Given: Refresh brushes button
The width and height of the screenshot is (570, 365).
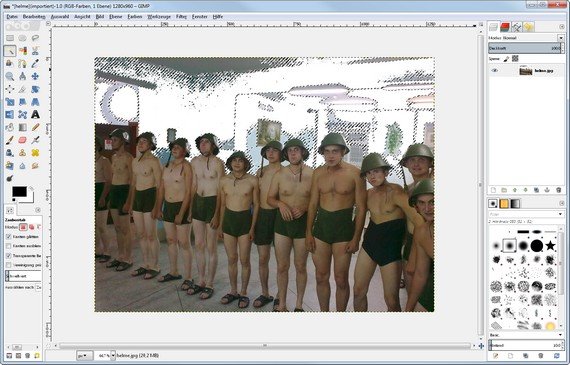Looking at the screenshot, I should tap(557, 356).
